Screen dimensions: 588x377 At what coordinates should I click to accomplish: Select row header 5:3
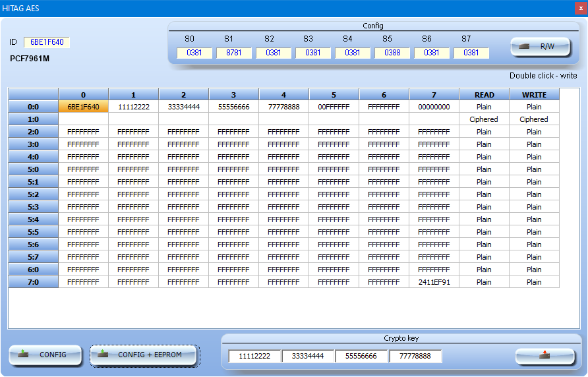pyautogui.click(x=34, y=207)
